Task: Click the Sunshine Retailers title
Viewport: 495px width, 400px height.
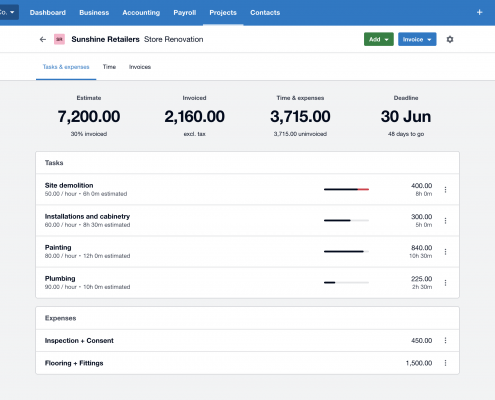Action: (105, 39)
